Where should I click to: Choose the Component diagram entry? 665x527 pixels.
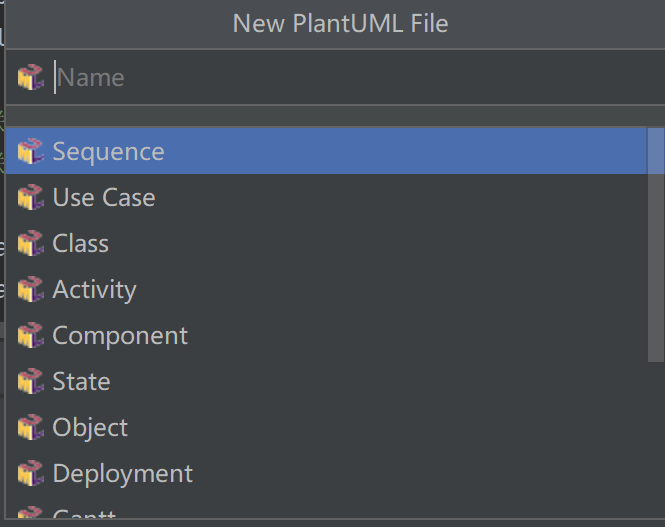point(327,335)
